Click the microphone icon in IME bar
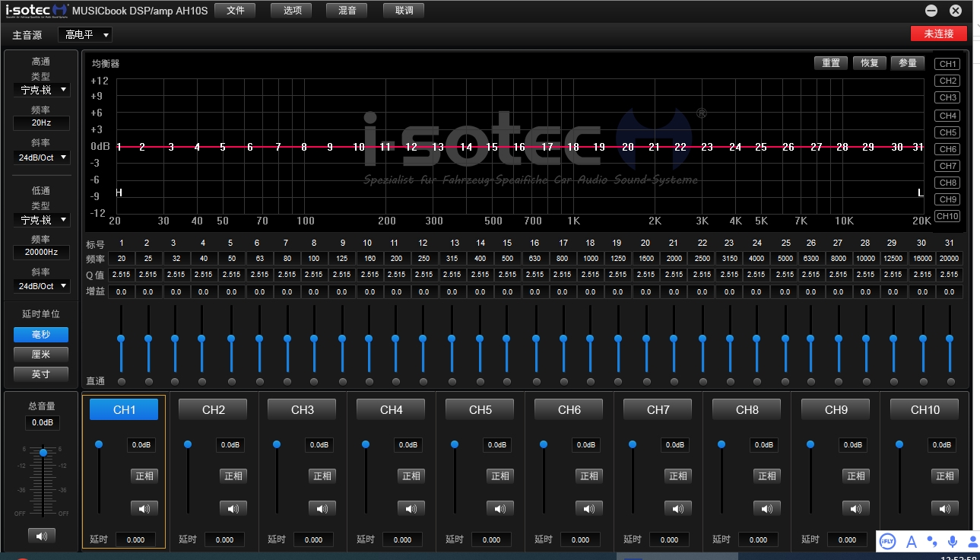 pyautogui.click(x=953, y=541)
